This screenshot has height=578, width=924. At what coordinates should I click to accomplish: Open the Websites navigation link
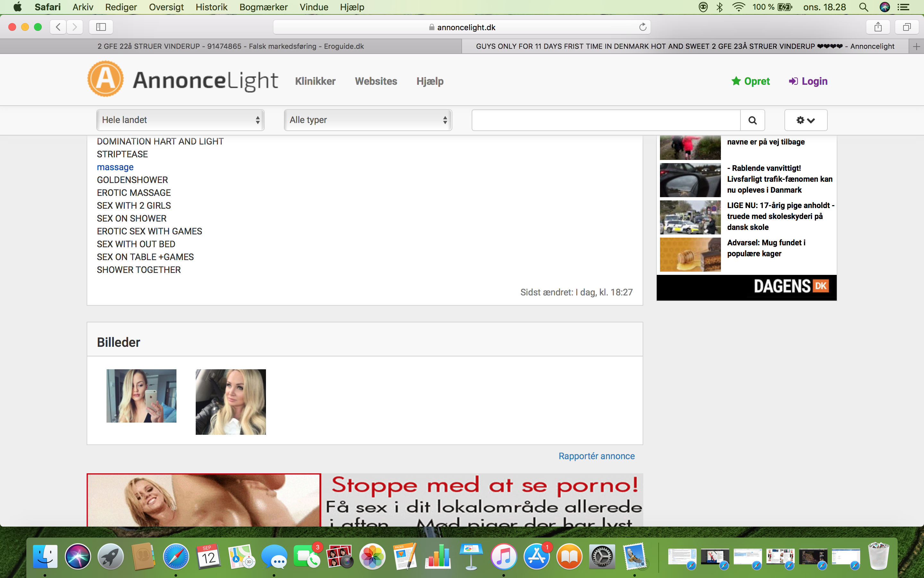(x=376, y=81)
